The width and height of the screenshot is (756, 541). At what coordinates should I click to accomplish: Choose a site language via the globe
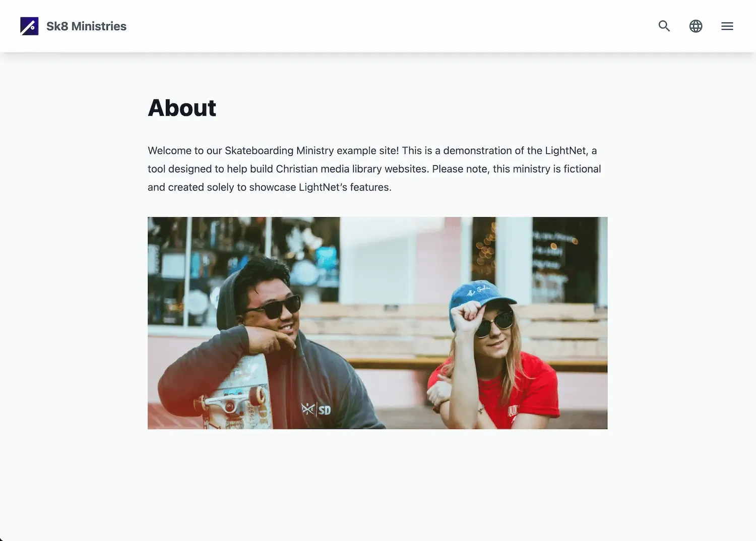point(696,26)
